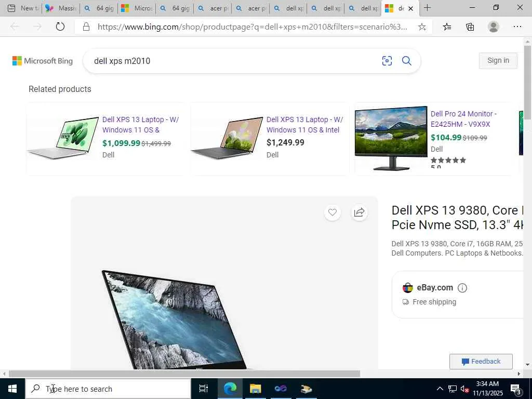The height and width of the screenshot is (399, 532).
Task: Click the $104.99 monitor price
Action: (446, 137)
